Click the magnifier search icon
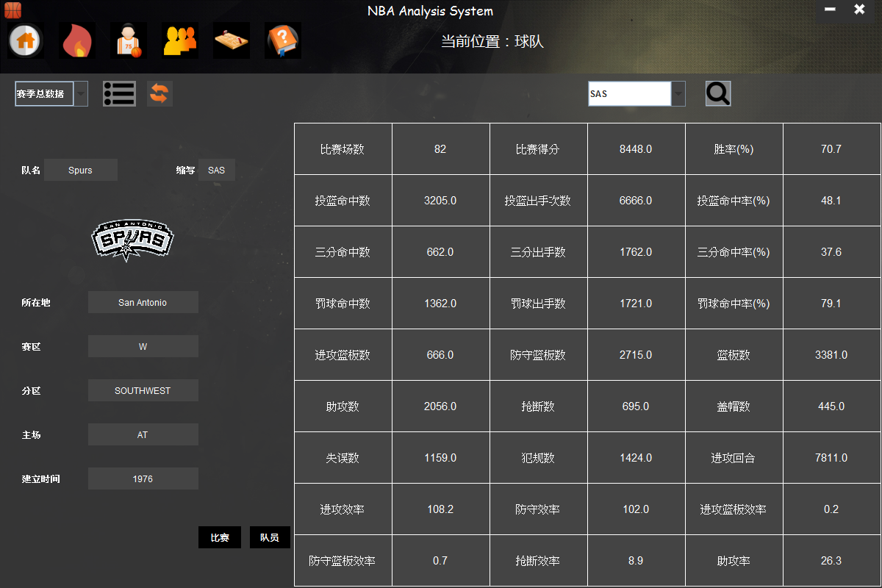The image size is (882, 588). point(718,93)
